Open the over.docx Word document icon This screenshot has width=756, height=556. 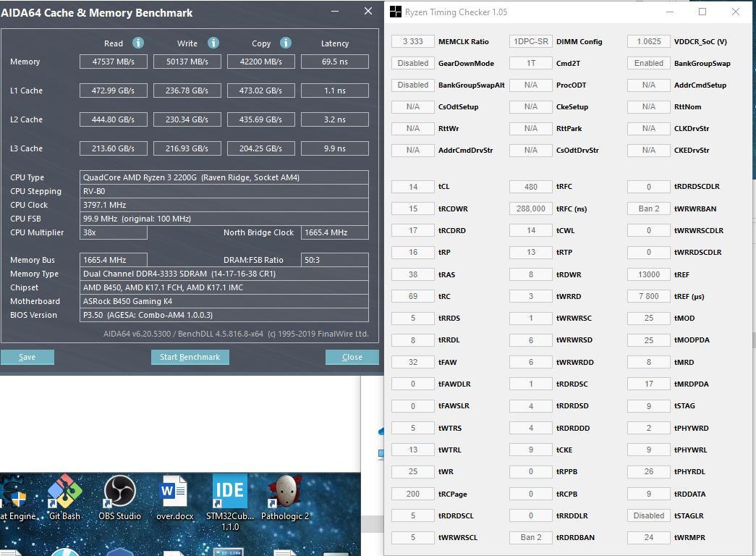(174, 498)
